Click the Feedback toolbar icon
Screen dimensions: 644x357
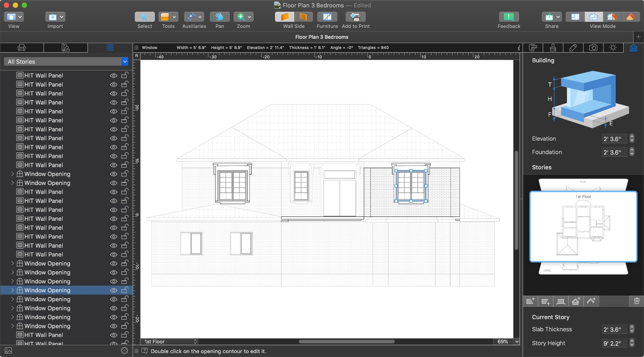click(508, 17)
